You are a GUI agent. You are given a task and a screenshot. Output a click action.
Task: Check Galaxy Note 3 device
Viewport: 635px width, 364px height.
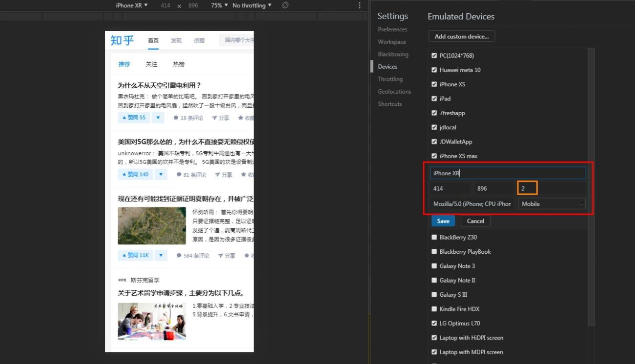(x=434, y=266)
